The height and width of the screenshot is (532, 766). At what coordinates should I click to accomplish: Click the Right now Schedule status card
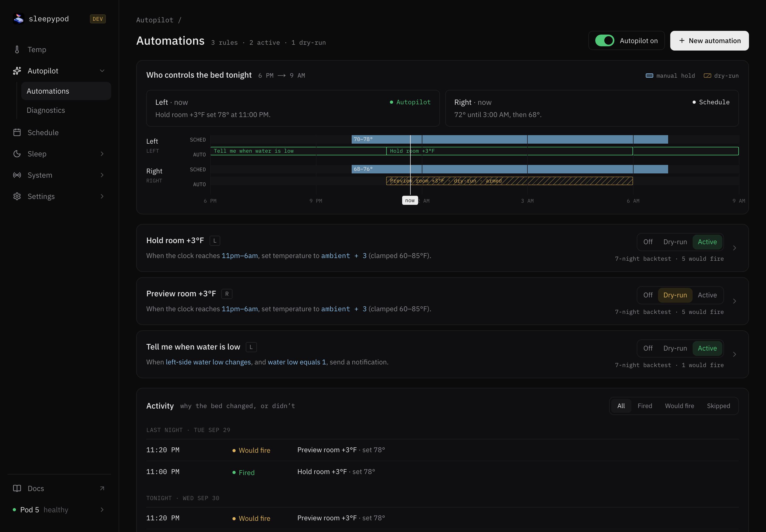592,108
